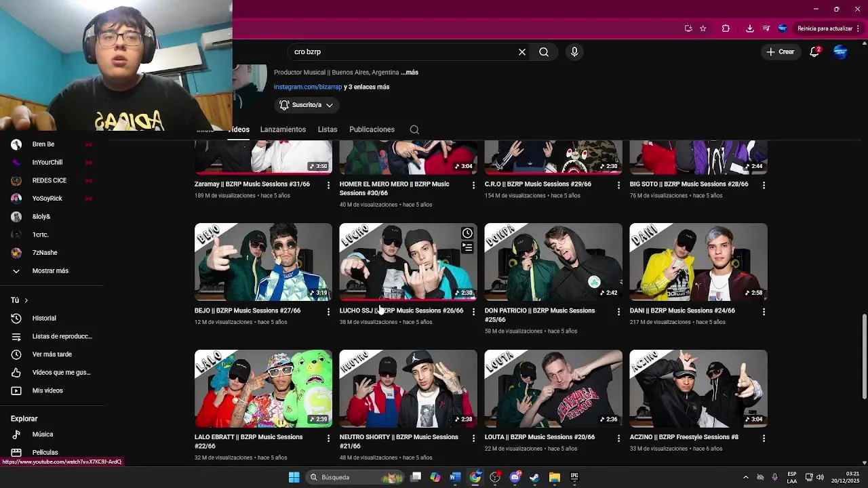Open YouTube notifications bell

[815, 52]
